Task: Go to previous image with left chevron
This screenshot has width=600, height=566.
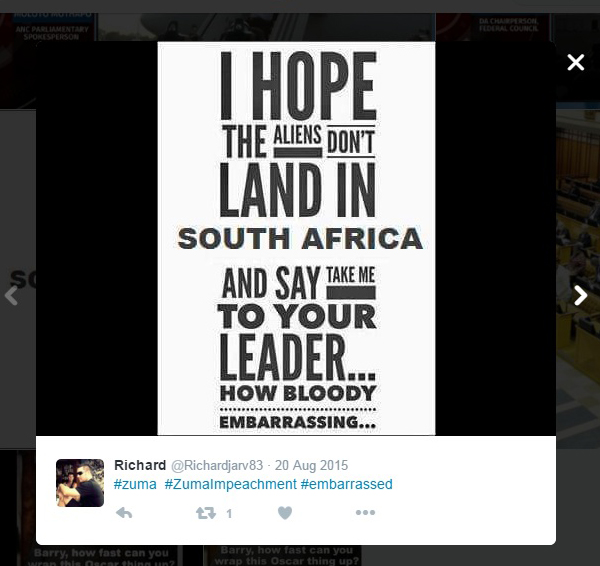Action: click(x=11, y=295)
